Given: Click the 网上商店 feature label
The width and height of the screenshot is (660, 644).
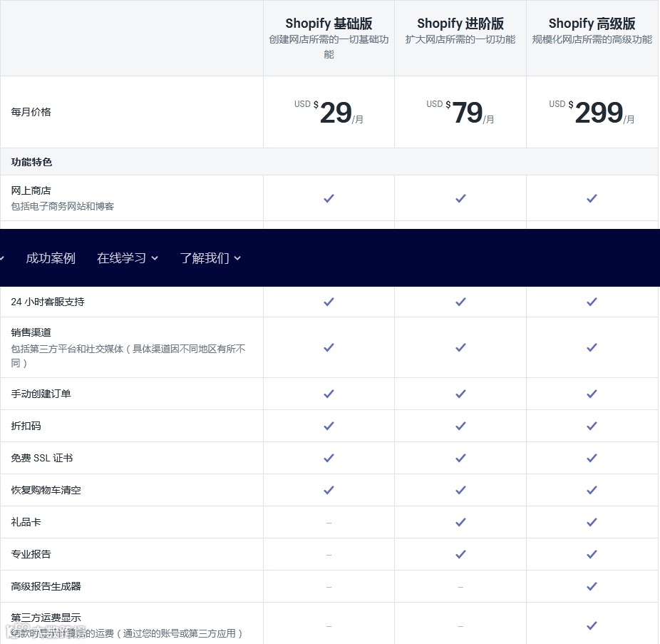Looking at the screenshot, I should 31,191.
